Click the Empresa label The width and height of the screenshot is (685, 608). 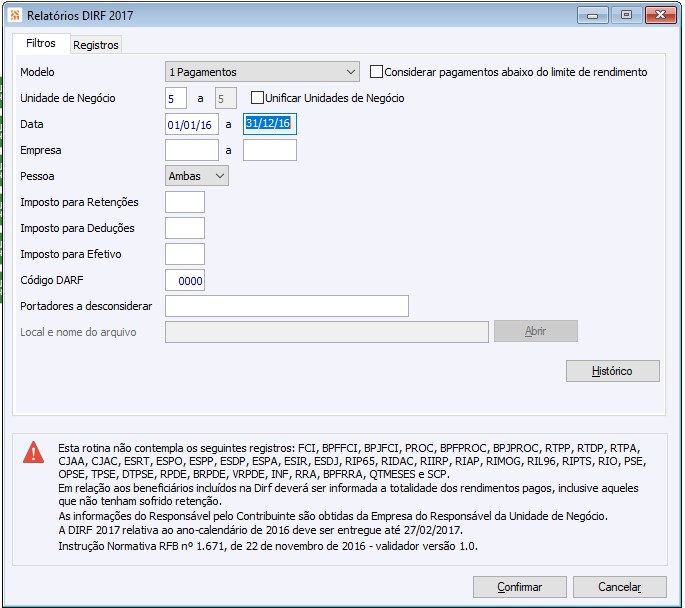pyautogui.click(x=41, y=150)
